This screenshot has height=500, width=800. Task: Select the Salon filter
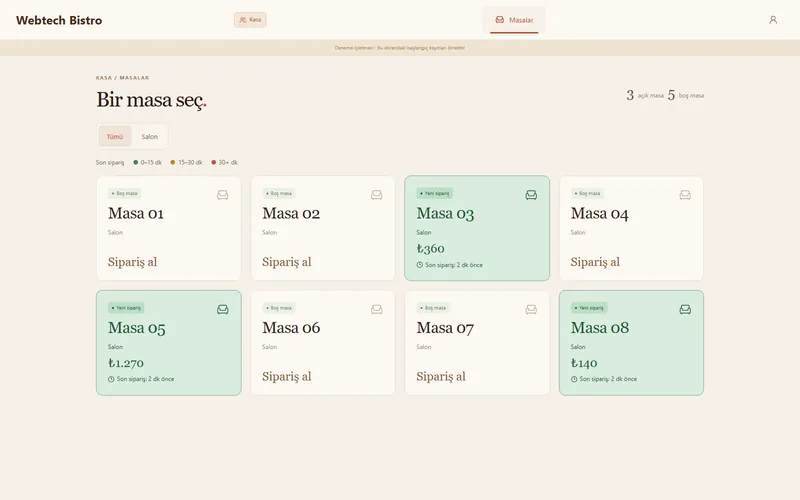149,136
